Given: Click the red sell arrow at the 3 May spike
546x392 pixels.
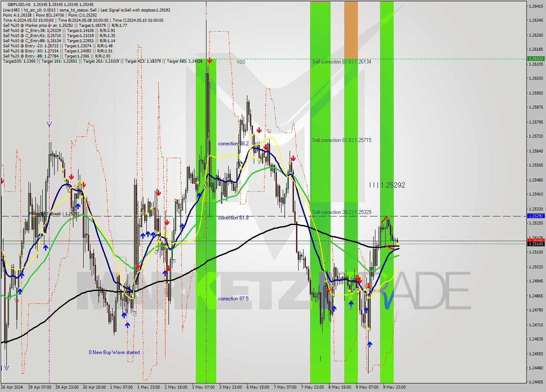Looking at the screenshot, I should (x=209, y=61).
